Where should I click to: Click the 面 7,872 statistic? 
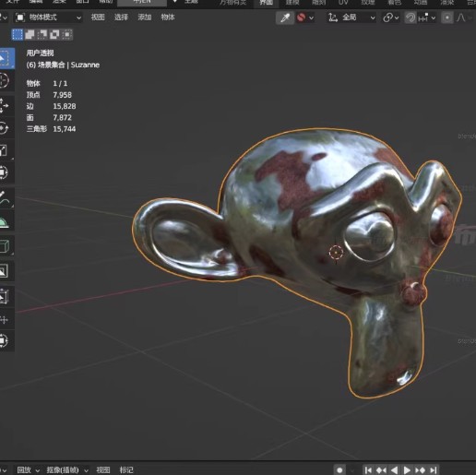pos(49,118)
